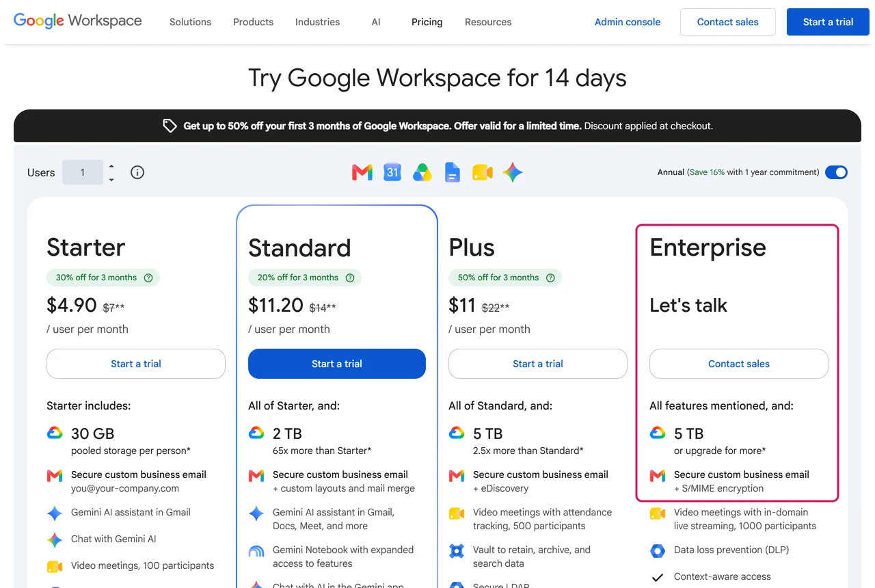The image size is (875, 588).
Task: Click the "Try Google Workspace for 14 days" heading
Action: point(437,78)
